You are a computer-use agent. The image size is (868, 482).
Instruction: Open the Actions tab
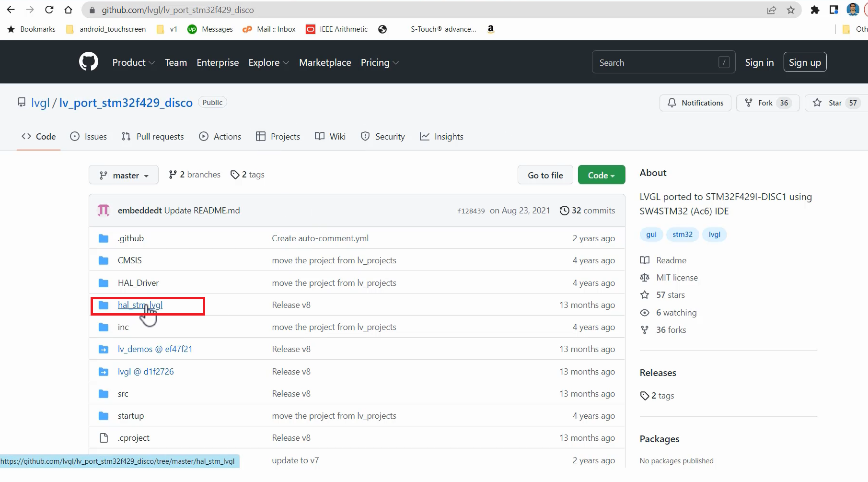(220, 137)
